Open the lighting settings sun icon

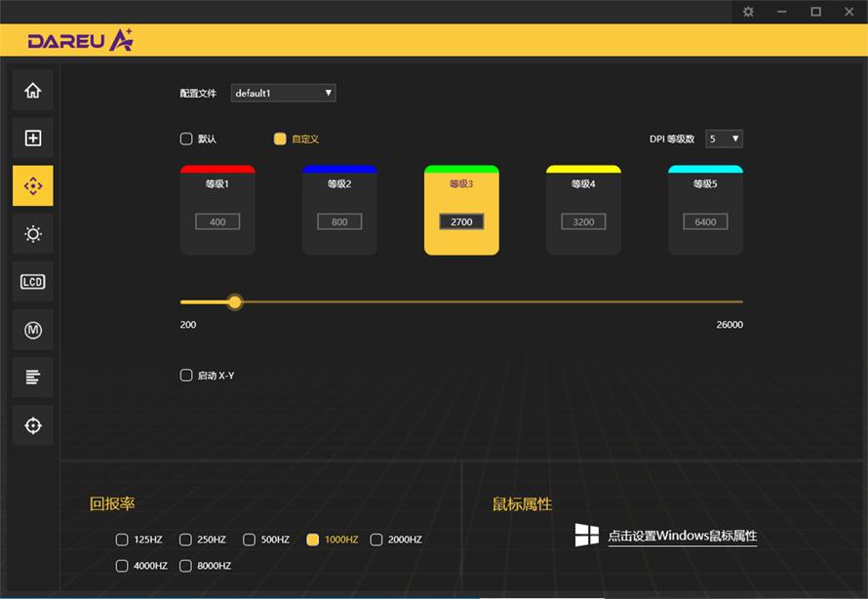33,234
